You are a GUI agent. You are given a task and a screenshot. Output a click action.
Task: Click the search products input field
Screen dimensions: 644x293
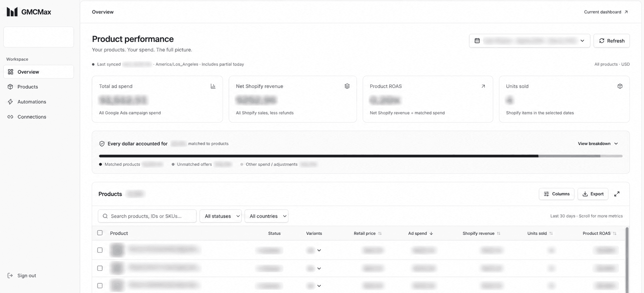[x=147, y=216]
